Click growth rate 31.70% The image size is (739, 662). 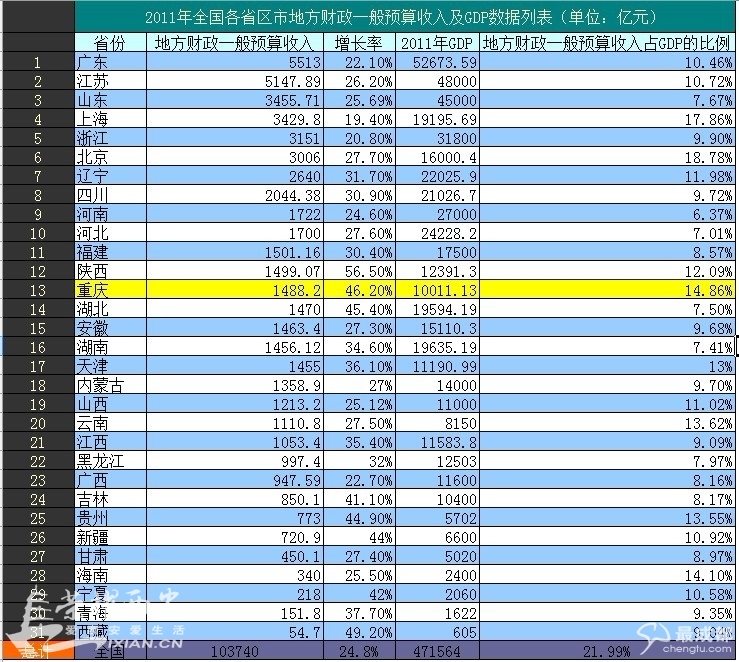tap(360, 176)
